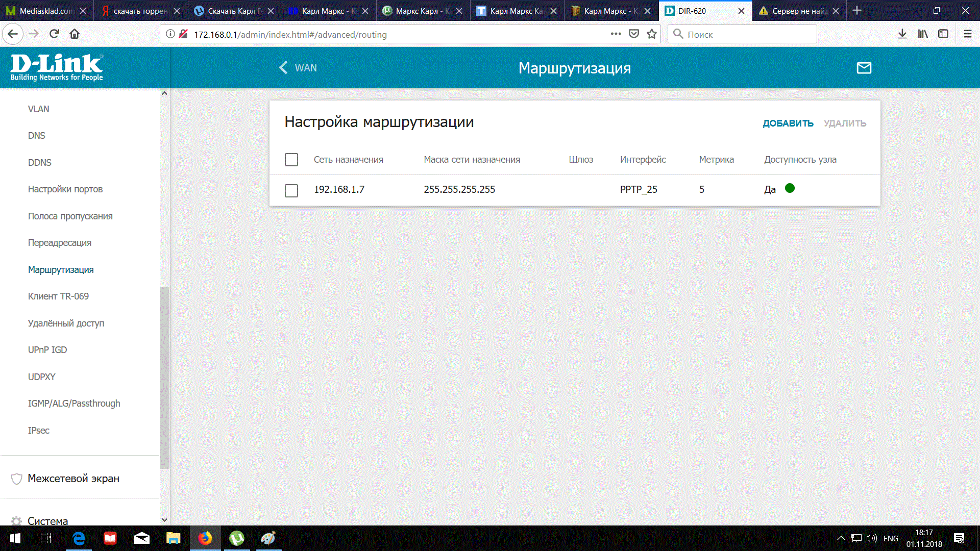This screenshot has height=551, width=980.
Task: Click the green node availability indicator
Action: coord(790,188)
